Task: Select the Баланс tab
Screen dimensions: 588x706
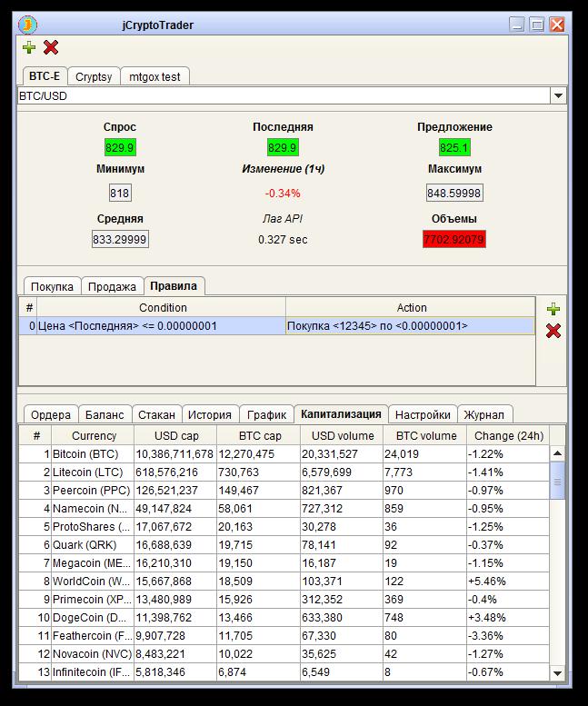Action: 105,414
